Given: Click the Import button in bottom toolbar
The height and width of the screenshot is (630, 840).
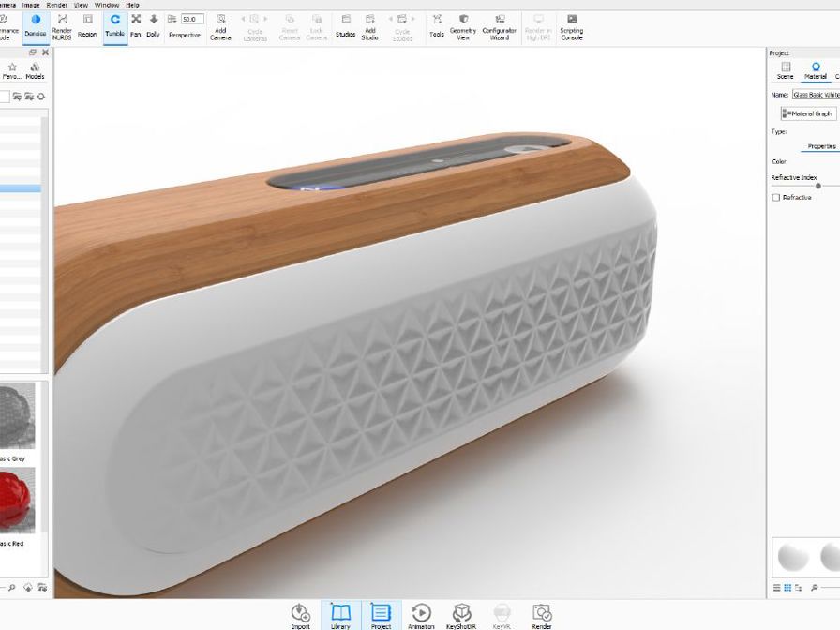Looking at the screenshot, I should pos(301,615).
